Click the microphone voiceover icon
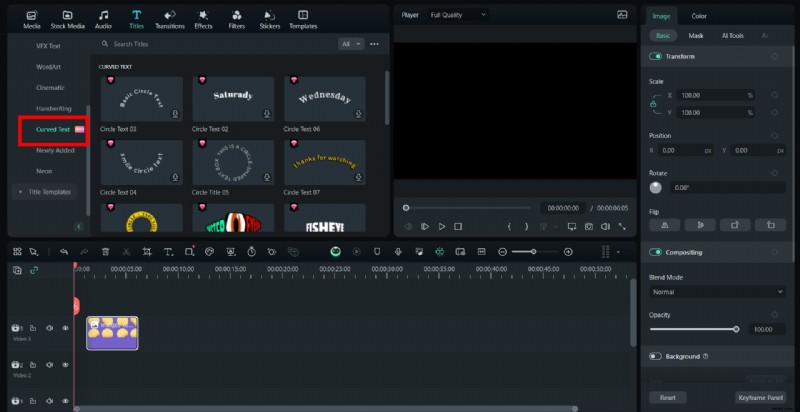800x412 pixels. pyautogui.click(x=398, y=251)
